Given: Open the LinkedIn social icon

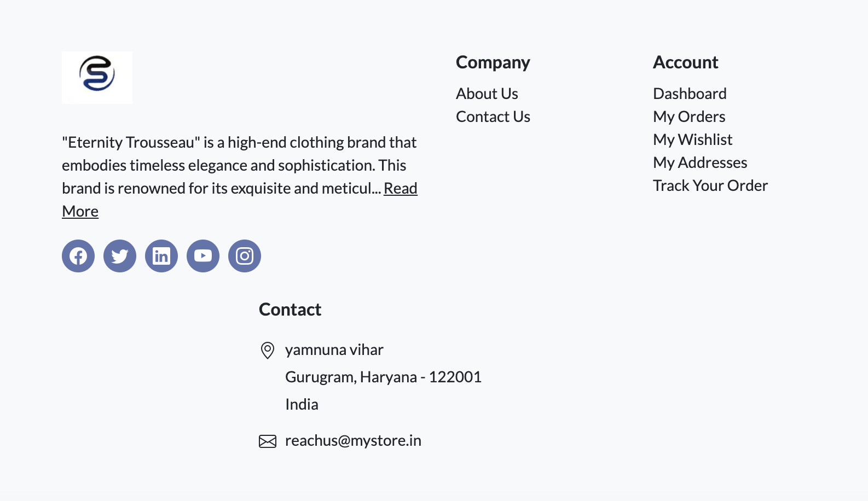Looking at the screenshot, I should coord(161,256).
